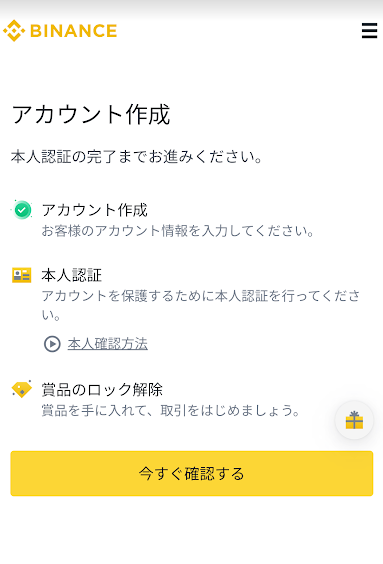383x564 pixels.
Task: Click the yellow prize tag icon
Action: pyautogui.click(x=22, y=390)
